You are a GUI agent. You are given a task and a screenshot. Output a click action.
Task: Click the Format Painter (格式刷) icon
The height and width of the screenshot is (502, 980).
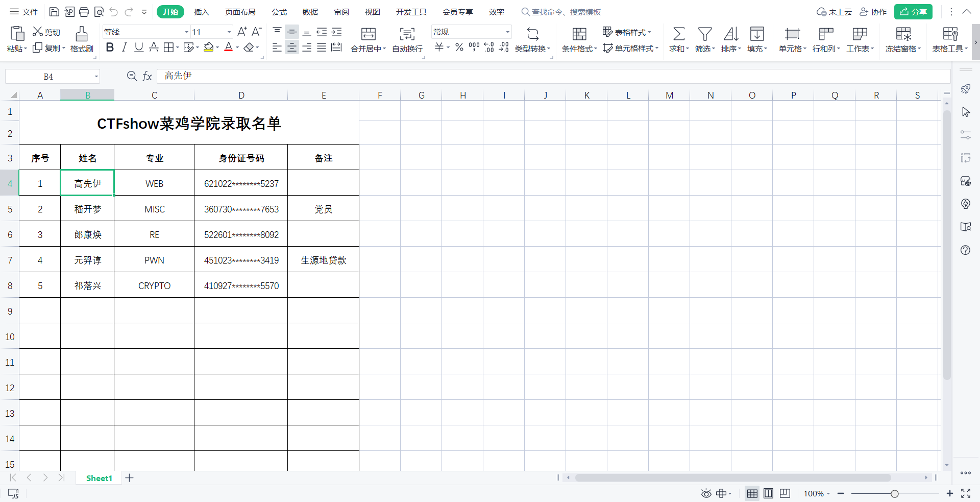[x=82, y=34]
